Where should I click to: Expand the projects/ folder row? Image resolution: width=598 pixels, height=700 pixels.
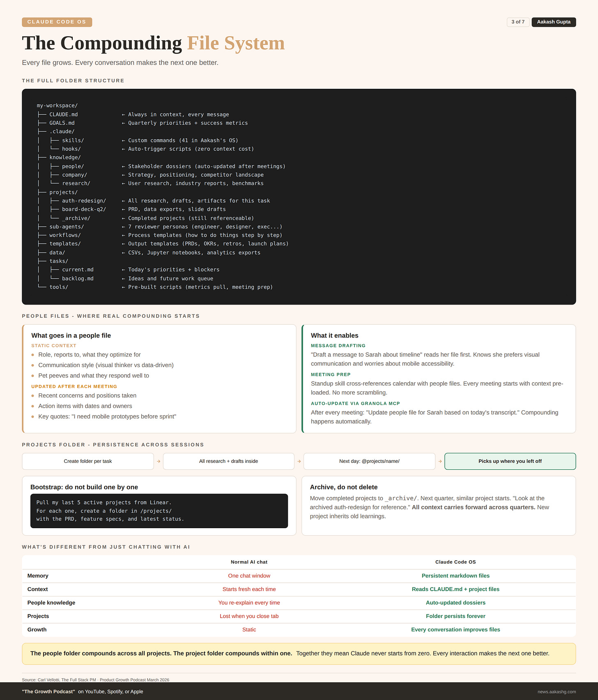tap(64, 192)
